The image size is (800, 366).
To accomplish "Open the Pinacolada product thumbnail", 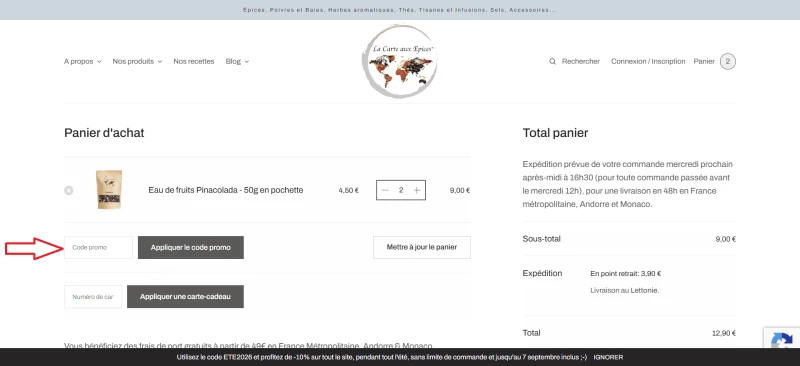I will click(x=109, y=189).
